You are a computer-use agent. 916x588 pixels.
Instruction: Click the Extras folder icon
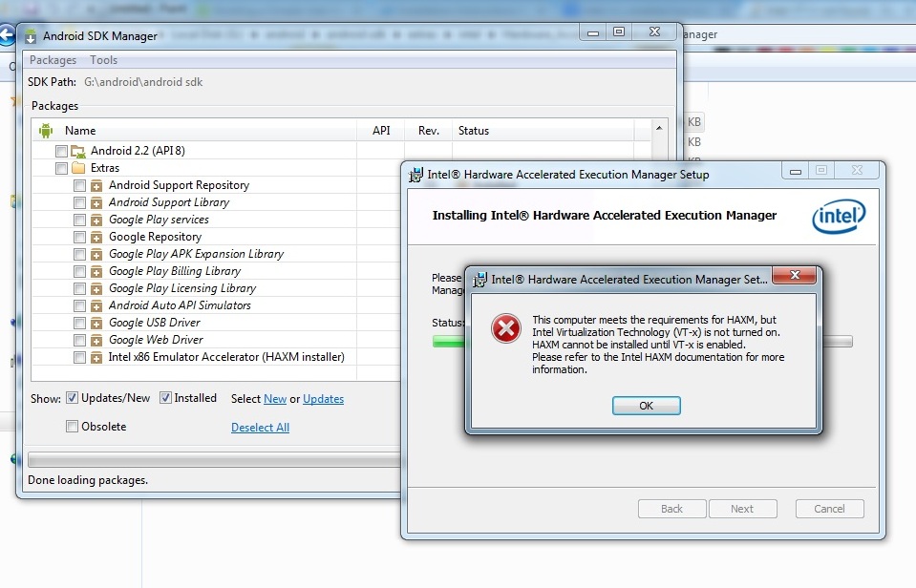pos(78,168)
